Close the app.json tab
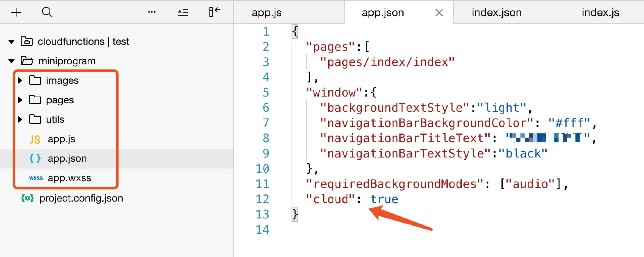This screenshot has height=257, width=644. (x=439, y=12)
